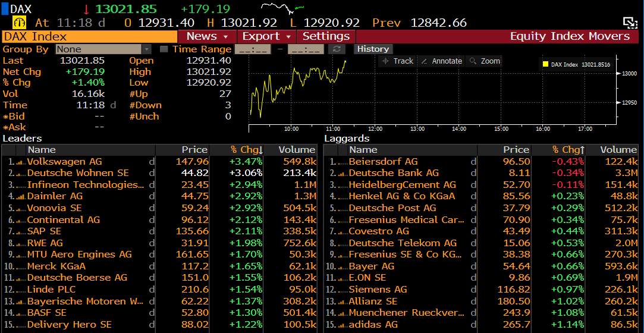
Task: Open Infineon Technologies in Leaders list
Action: pos(86,185)
